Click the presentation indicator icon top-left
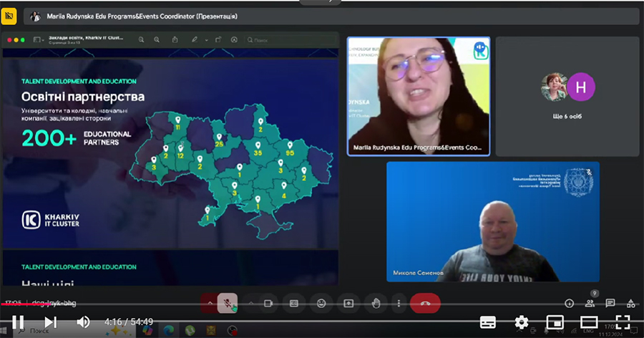 tap(9, 16)
